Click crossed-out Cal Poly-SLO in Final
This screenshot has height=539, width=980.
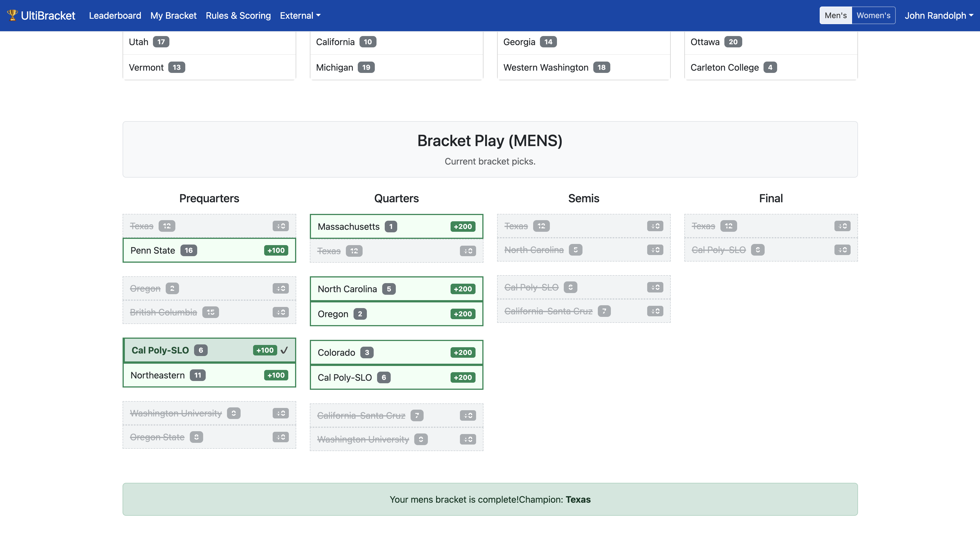coord(771,250)
